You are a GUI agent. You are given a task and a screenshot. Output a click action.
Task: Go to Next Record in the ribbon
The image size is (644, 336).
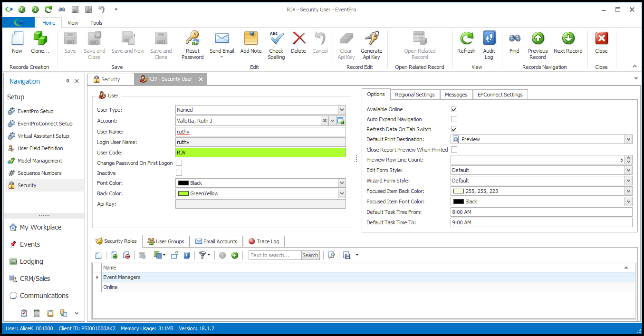pyautogui.click(x=568, y=43)
